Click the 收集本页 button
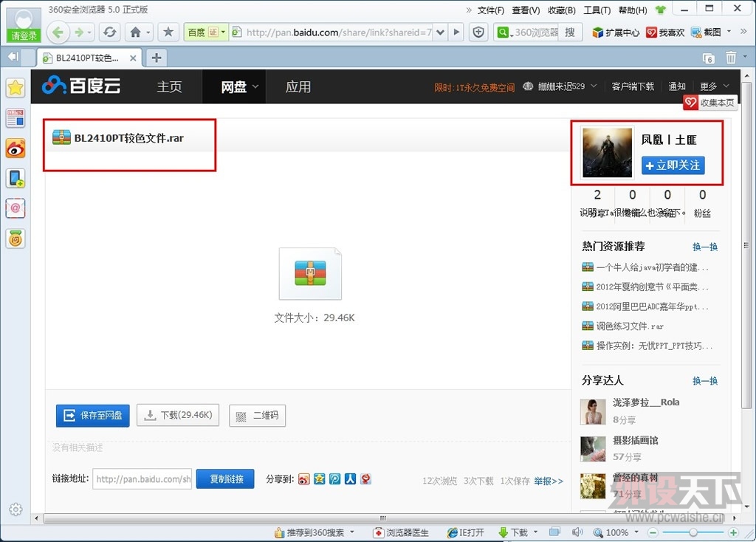The width and height of the screenshot is (756, 542). coord(710,102)
